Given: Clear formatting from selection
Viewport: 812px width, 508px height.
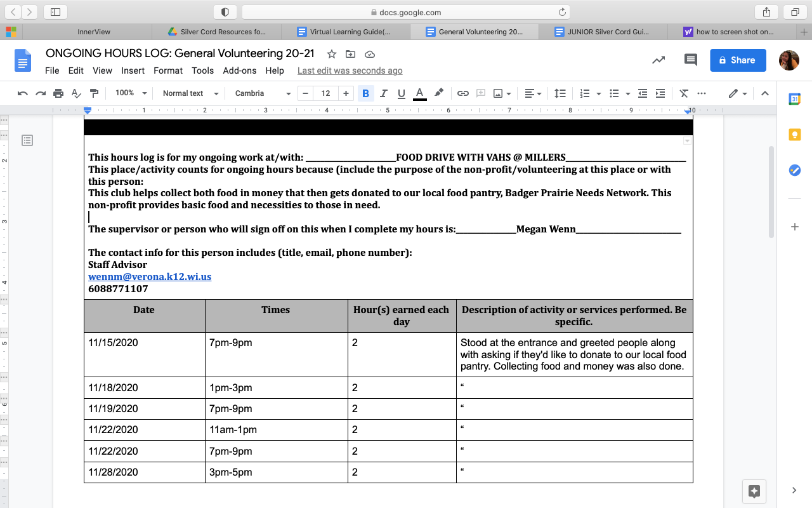Looking at the screenshot, I should click(x=684, y=93).
